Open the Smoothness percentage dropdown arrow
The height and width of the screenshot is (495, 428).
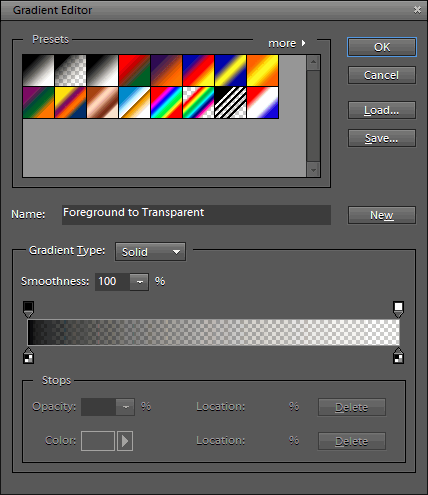(139, 282)
